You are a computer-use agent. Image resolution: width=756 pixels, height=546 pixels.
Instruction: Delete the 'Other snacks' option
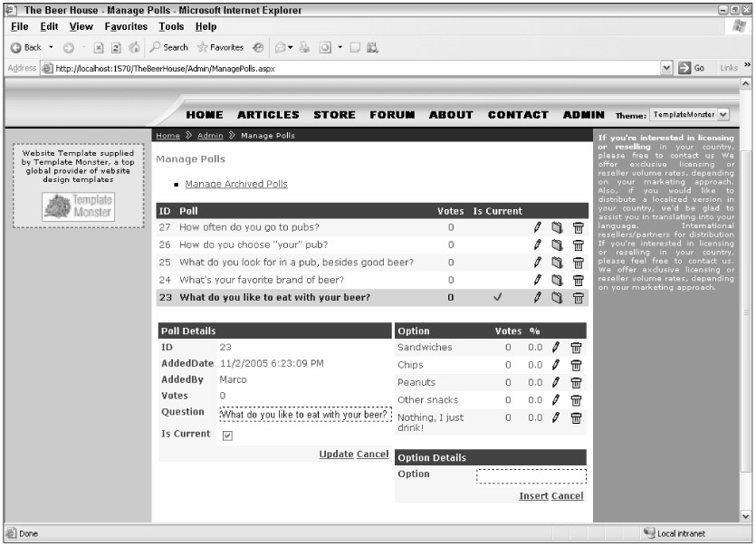(x=576, y=400)
